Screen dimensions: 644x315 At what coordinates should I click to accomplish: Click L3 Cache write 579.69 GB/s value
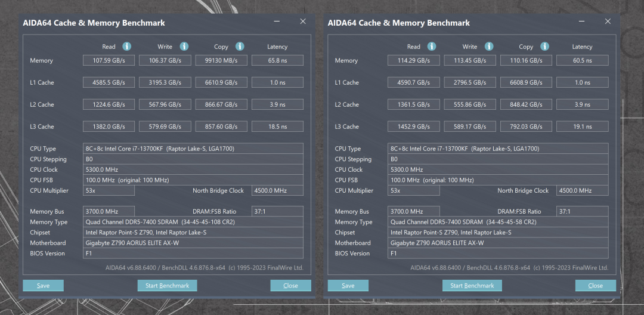pos(165,126)
